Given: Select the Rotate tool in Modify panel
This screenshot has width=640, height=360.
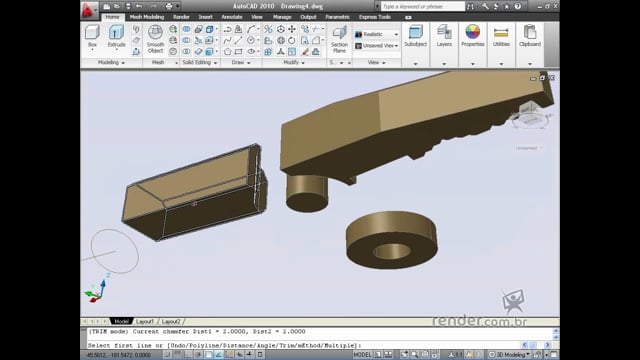Looking at the screenshot, I should coord(292,40).
